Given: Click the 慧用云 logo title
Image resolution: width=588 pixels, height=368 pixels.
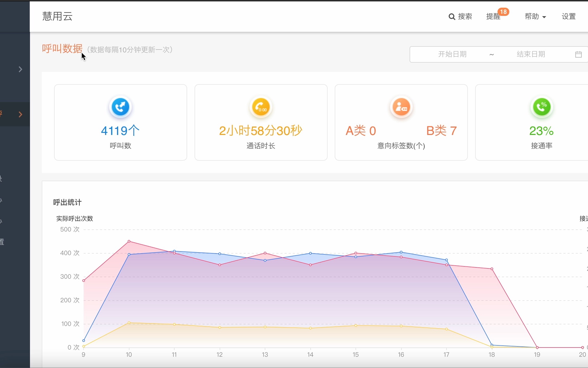Looking at the screenshot, I should pyautogui.click(x=57, y=16).
